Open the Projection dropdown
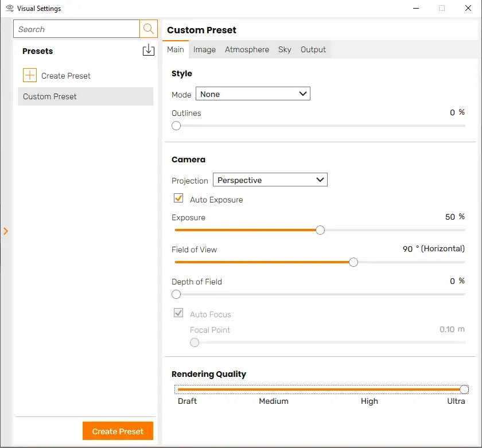This screenshot has height=448, width=482. point(270,180)
